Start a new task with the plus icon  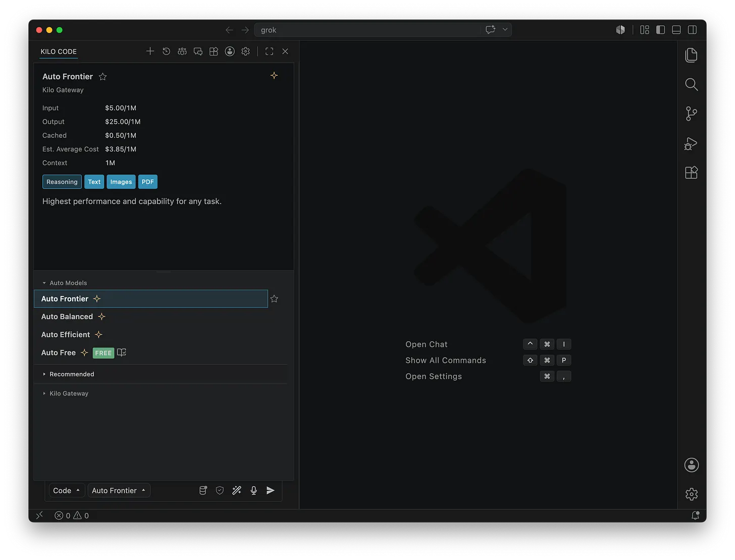click(x=150, y=52)
